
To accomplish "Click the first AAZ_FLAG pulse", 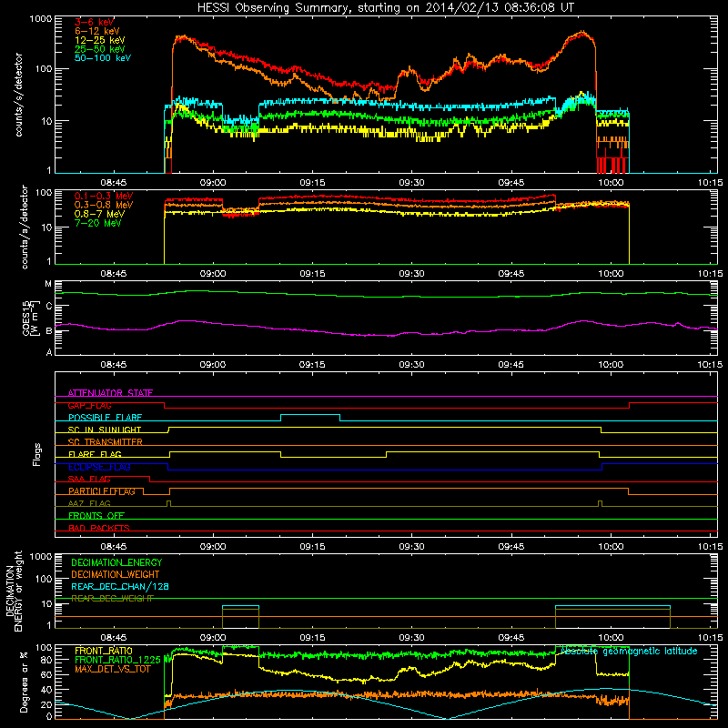I will tap(168, 503).
